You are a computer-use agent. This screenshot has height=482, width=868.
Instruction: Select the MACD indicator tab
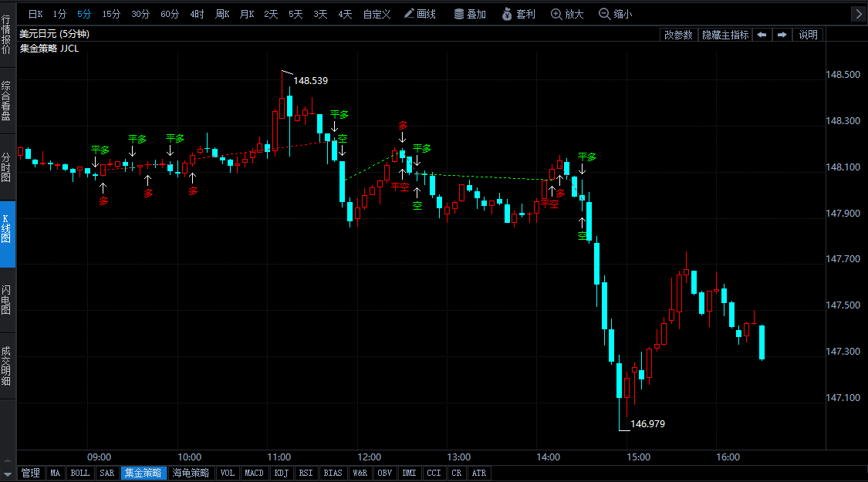pyautogui.click(x=254, y=473)
